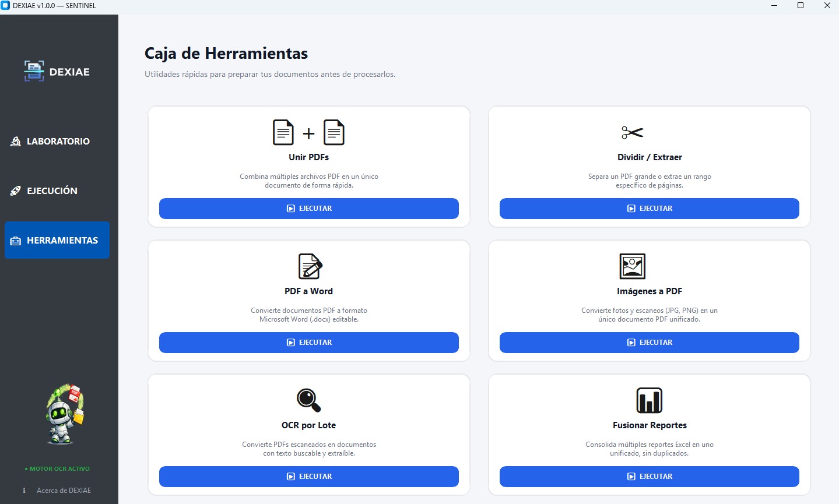Select the photo icon above Imágenes a PDF

633,266
